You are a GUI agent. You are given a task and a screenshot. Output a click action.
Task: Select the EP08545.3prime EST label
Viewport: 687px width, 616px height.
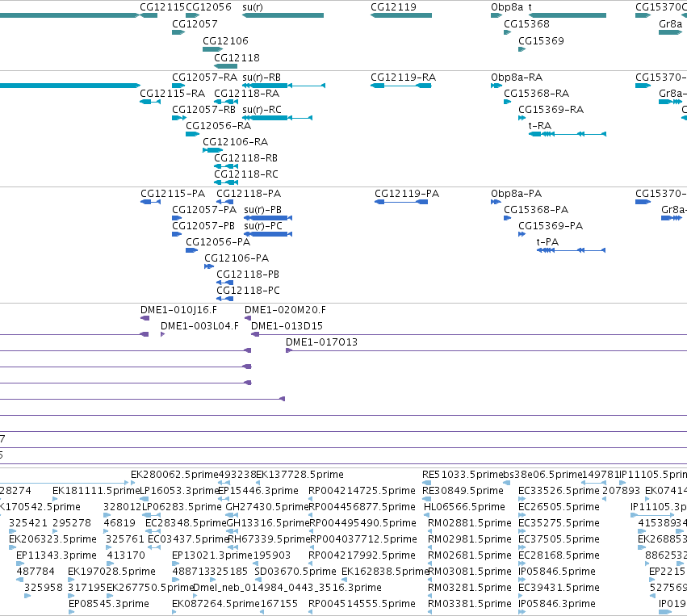pyautogui.click(x=109, y=604)
